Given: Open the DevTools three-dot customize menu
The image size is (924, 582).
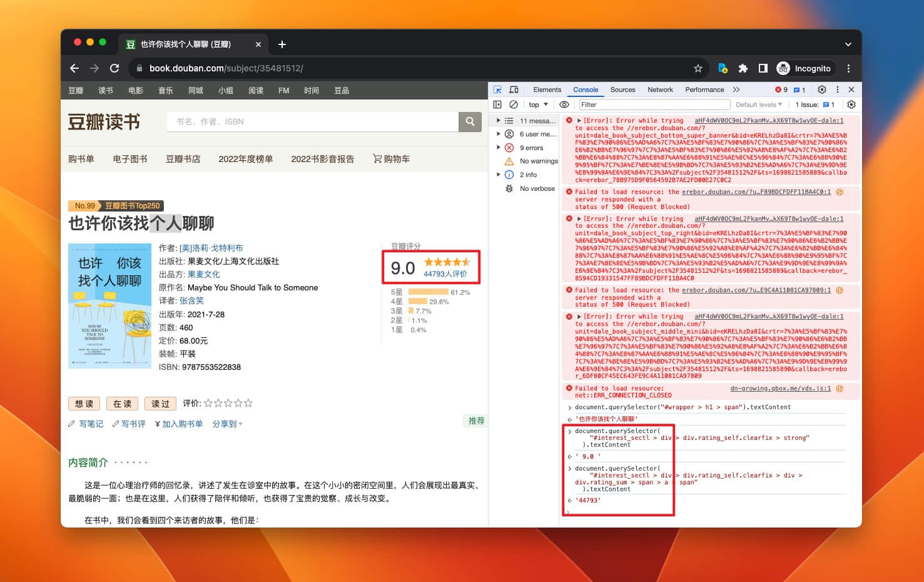Looking at the screenshot, I should pos(838,89).
